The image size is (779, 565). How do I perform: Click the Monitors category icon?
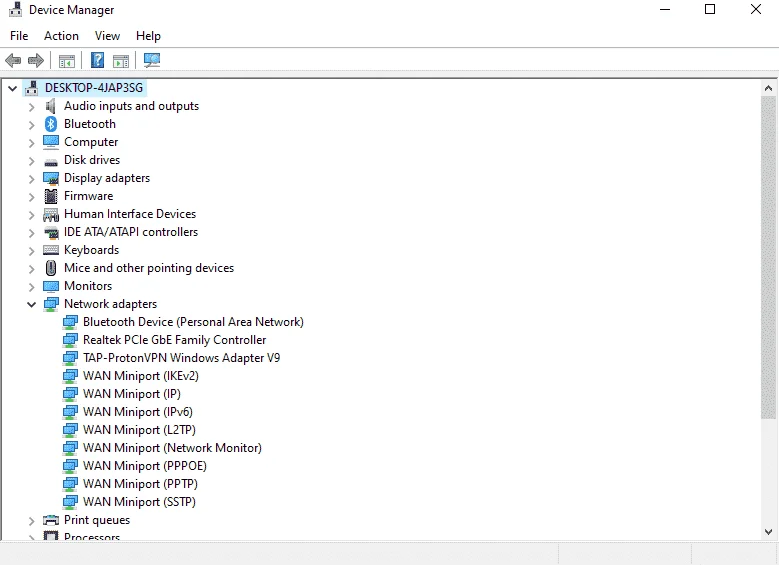click(51, 286)
